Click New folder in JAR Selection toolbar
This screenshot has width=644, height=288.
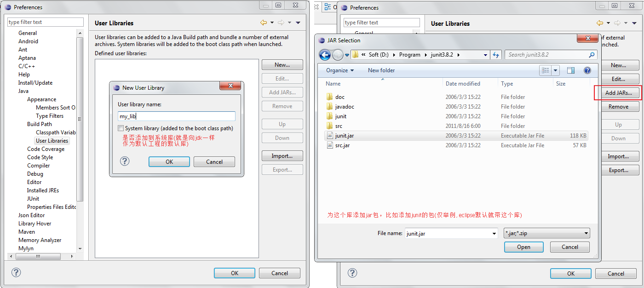(x=381, y=70)
